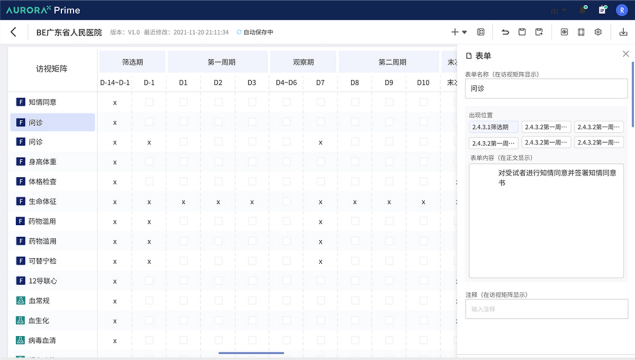Select the 生命体征 form row
Image resolution: width=635 pixels, height=360 pixels.
(x=52, y=201)
